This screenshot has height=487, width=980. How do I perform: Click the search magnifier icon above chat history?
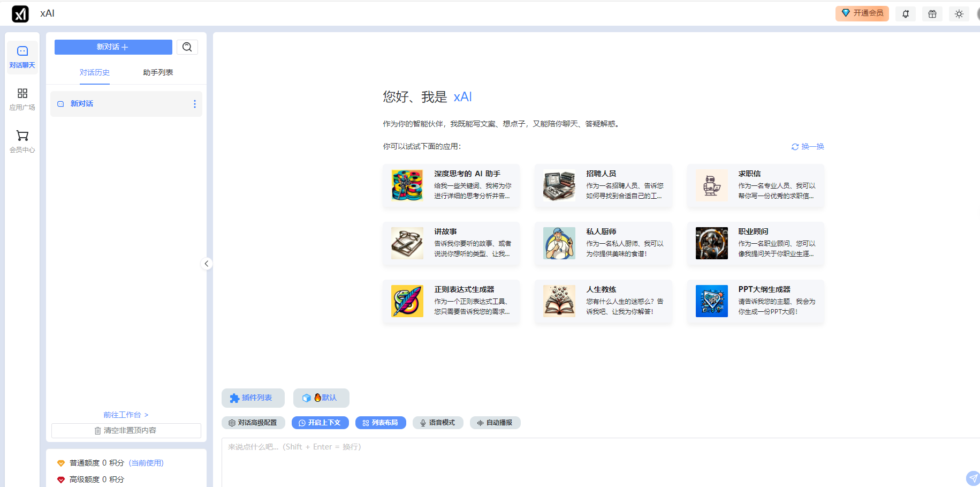pyautogui.click(x=187, y=47)
